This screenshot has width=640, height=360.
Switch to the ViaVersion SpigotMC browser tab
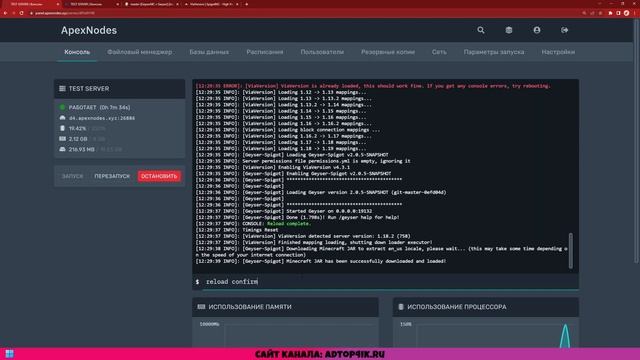tap(211, 4)
